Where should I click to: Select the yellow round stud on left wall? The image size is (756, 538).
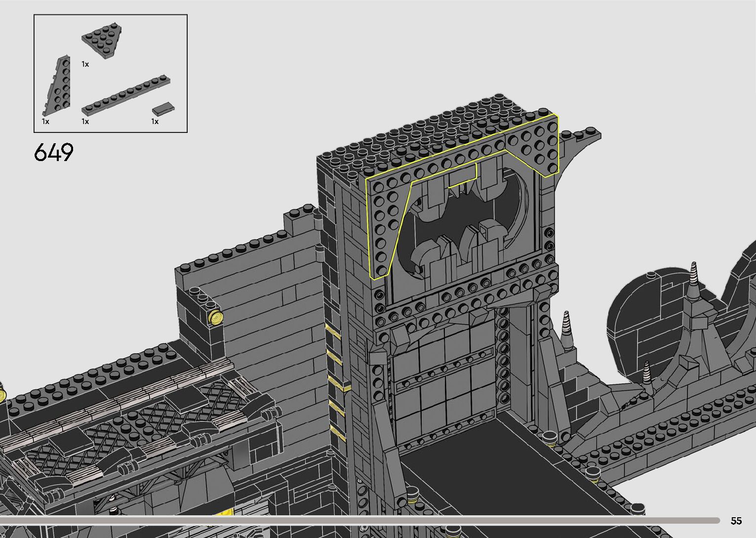(x=215, y=317)
